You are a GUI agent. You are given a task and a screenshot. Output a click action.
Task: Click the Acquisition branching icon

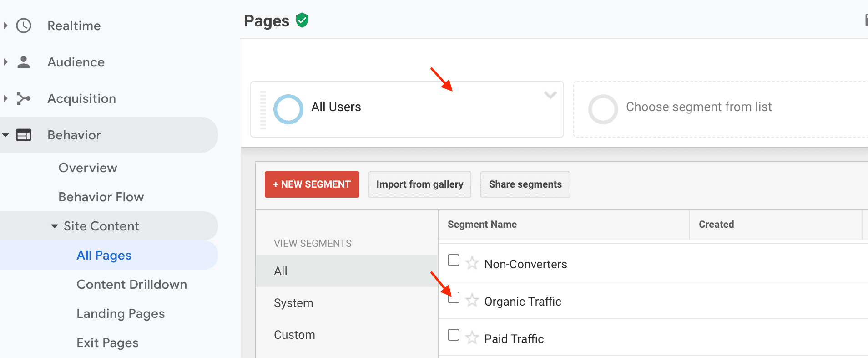[24, 98]
